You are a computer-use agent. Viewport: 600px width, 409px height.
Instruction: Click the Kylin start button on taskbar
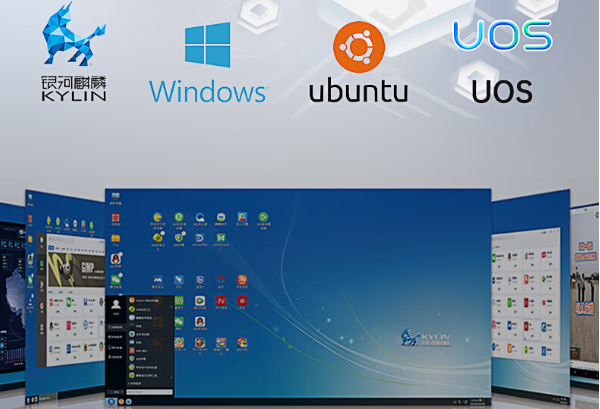tap(111, 400)
